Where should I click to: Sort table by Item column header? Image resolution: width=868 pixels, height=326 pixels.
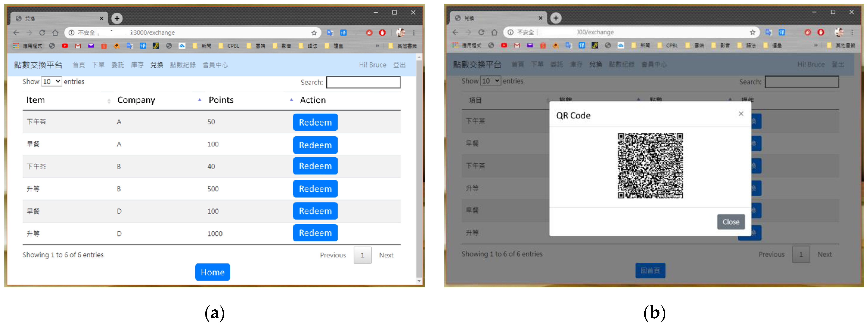tap(35, 100)
